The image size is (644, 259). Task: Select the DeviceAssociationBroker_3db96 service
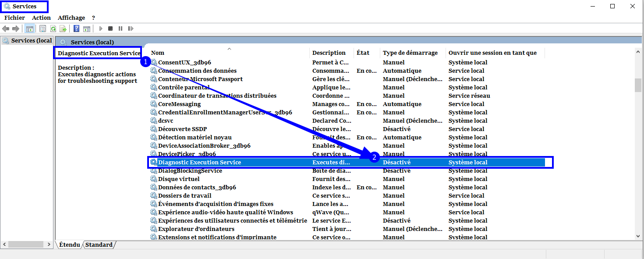tap(204, 145)
